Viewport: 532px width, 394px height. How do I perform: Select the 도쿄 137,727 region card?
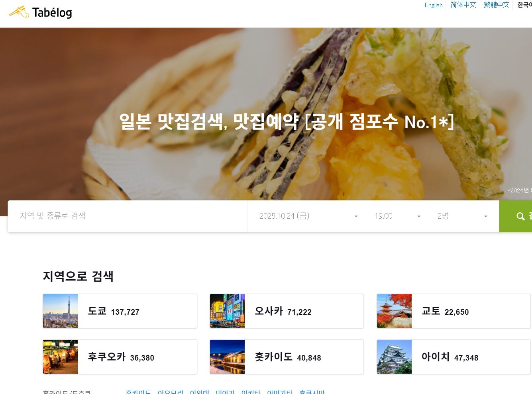click(120, 311)
